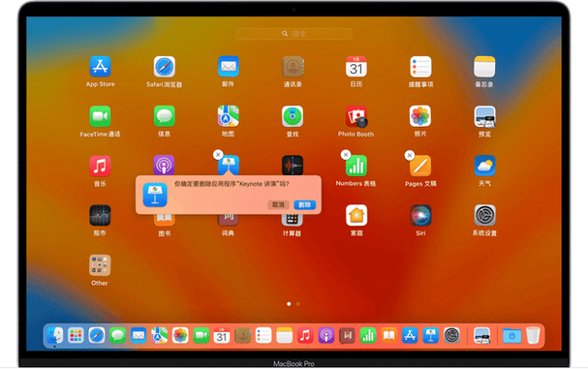Select the first Launchpad page dot
588x369 pixels.
pyautogui.click(x=289, y=304)
